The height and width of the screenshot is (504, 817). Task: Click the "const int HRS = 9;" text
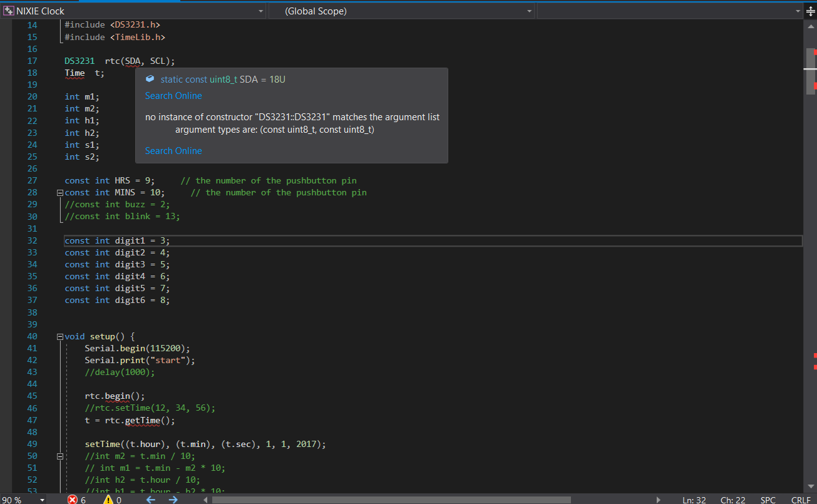[110, 180]
